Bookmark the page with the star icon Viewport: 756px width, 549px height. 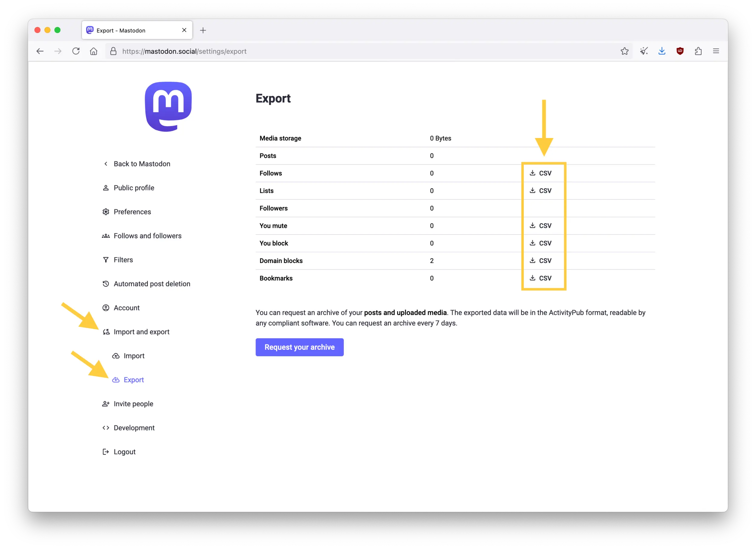624,51
